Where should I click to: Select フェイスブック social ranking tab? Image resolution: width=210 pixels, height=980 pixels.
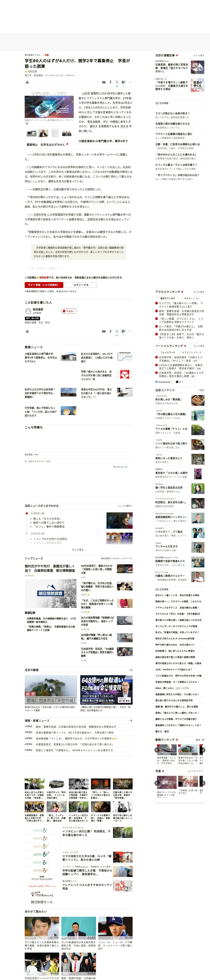[168, 352]
